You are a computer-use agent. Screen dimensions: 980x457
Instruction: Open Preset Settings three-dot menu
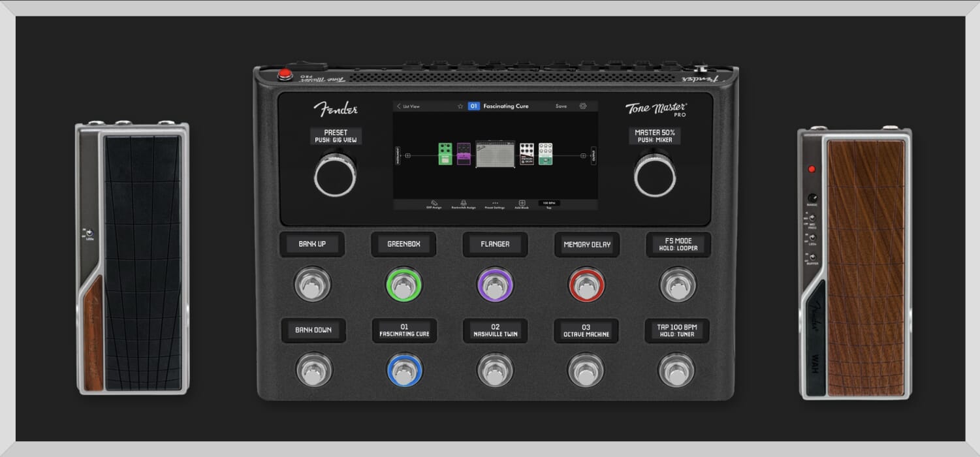(495, 204)
